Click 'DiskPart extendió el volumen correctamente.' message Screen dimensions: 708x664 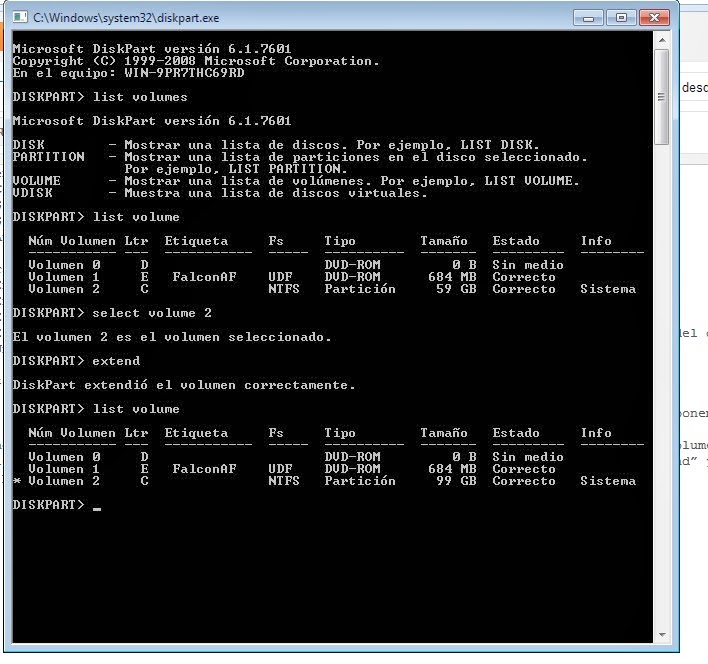point(184,385)
